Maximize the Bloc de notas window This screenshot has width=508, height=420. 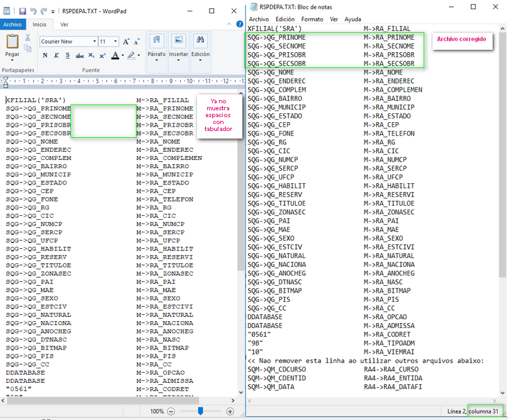(473, 7)
